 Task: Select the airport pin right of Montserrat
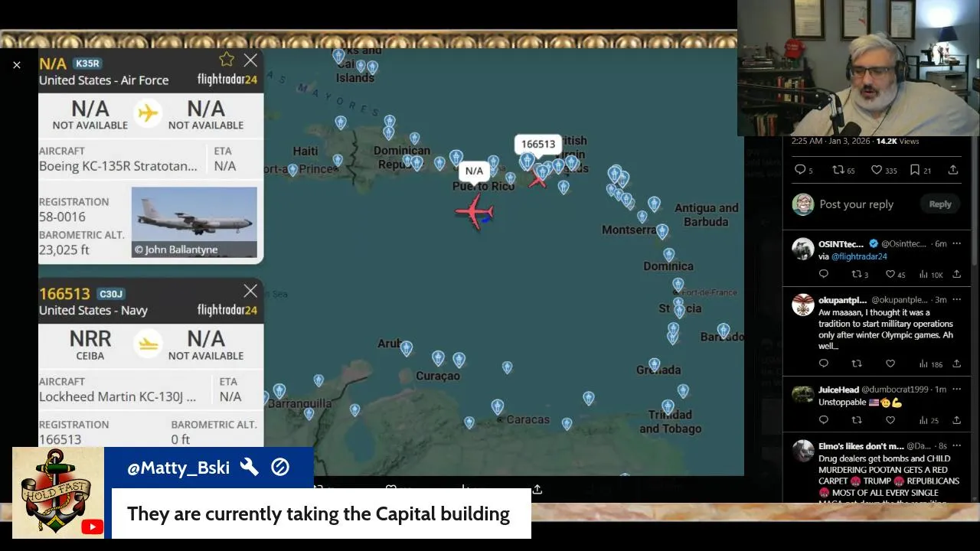(662, 231)
